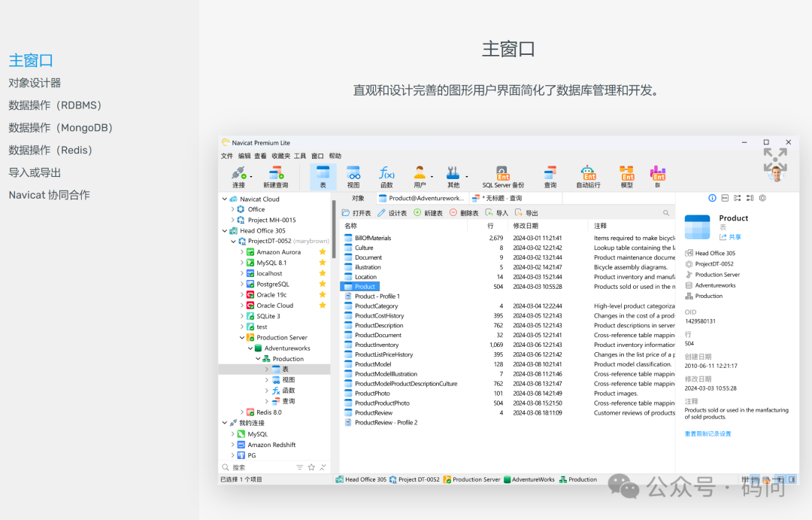This screenshot has width=812, height=520.
Task: Open the New Query (新建查询) tool
Action: click(x=275, y=177)
